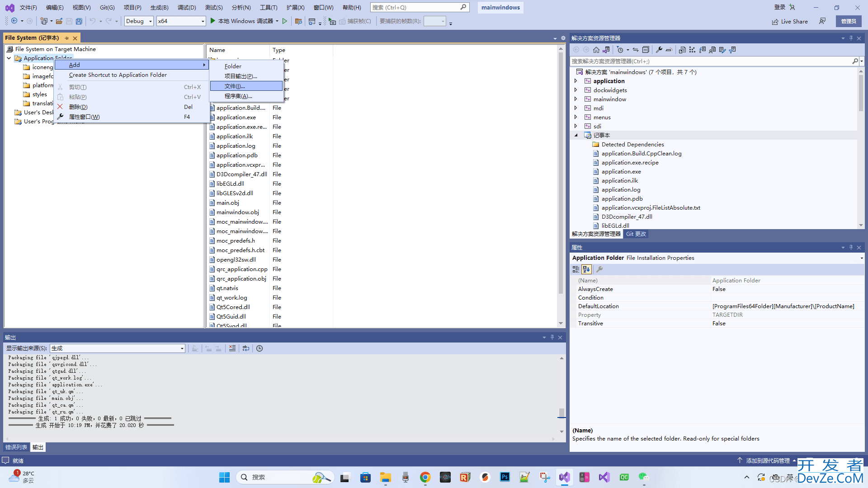Open the Output source dropdown showing 生成
868x488 pixels.
118,348
